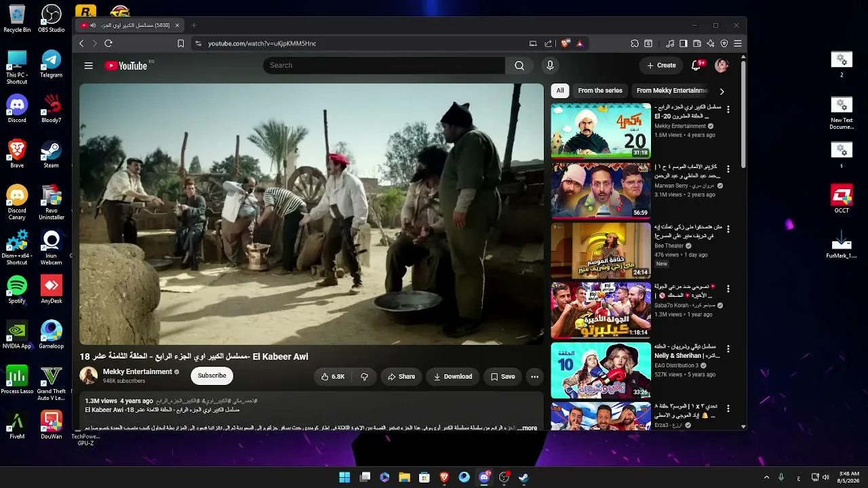Open the Nelly & Sherihan episode 10 thumbnail

click(601, 370)
